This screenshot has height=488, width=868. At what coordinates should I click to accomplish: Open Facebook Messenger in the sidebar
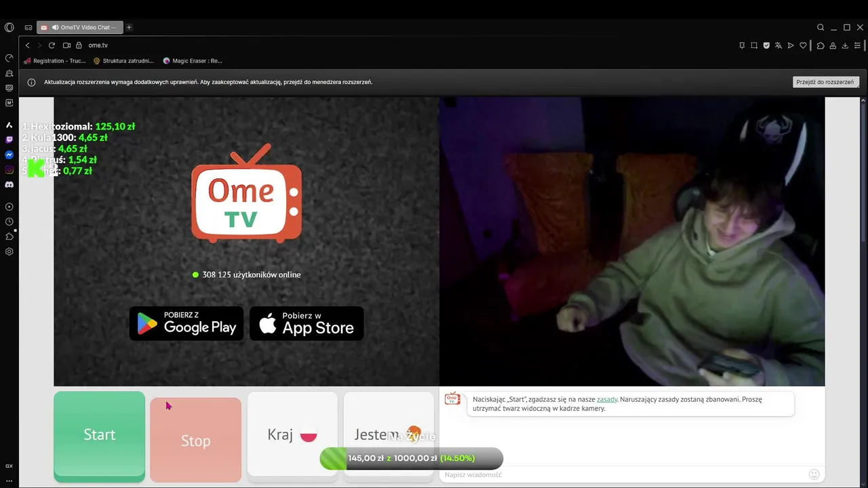[9, 155]
